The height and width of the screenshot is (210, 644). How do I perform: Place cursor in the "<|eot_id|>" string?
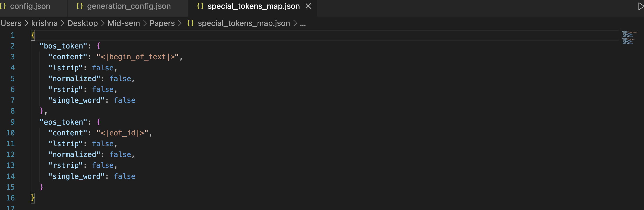point(122,133)
